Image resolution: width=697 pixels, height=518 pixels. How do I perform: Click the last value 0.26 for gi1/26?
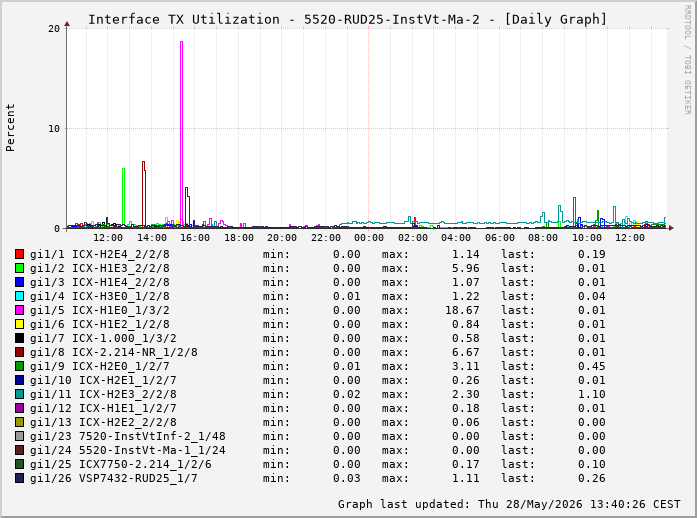(592, 478)
